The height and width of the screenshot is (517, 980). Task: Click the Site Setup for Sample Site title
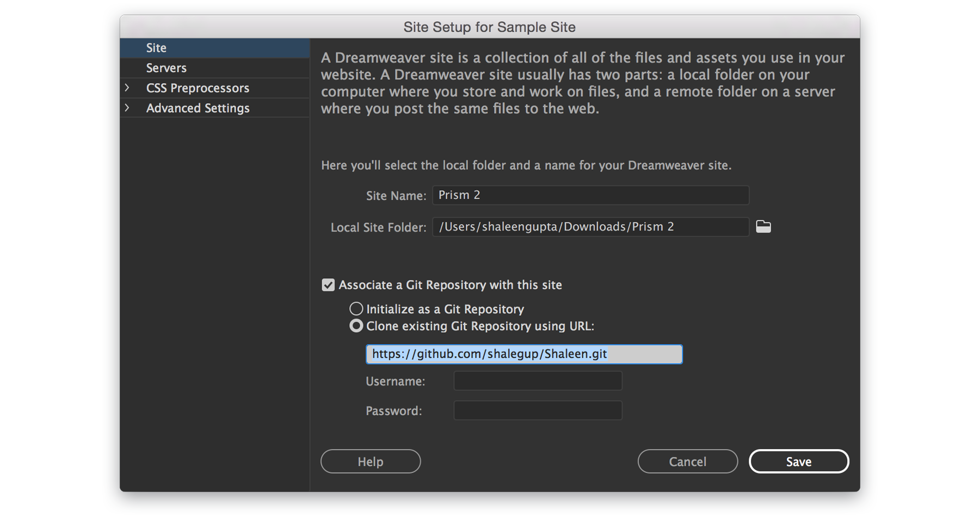[489, 27]
